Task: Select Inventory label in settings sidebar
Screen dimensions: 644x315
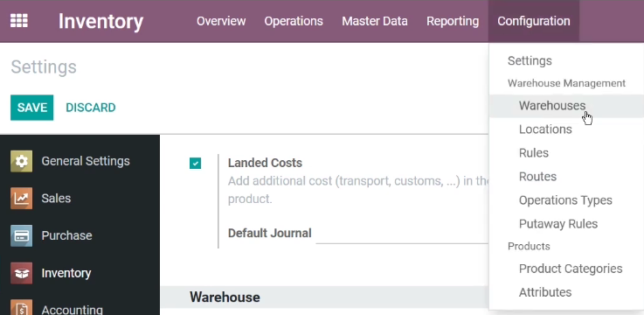Action: 66,273
